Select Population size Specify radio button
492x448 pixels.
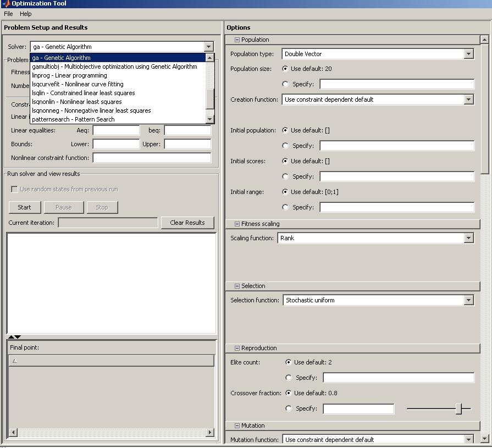(x=285, y=84)
